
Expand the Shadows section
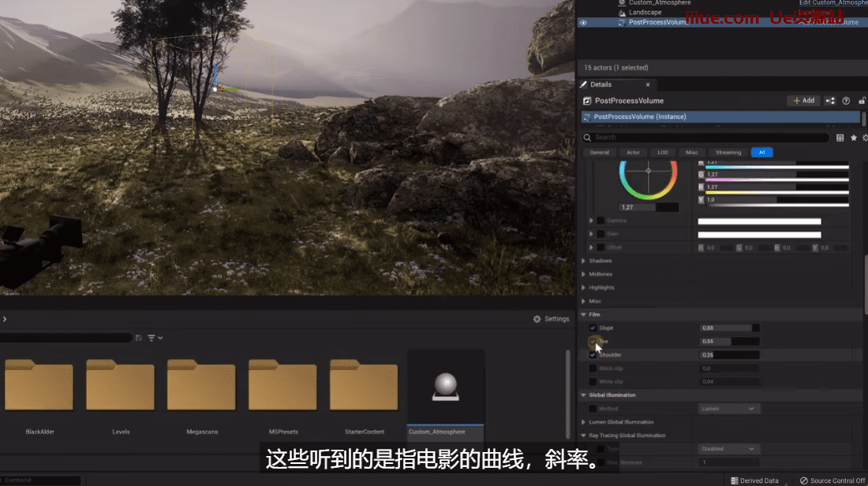click(x=584, y=261)
